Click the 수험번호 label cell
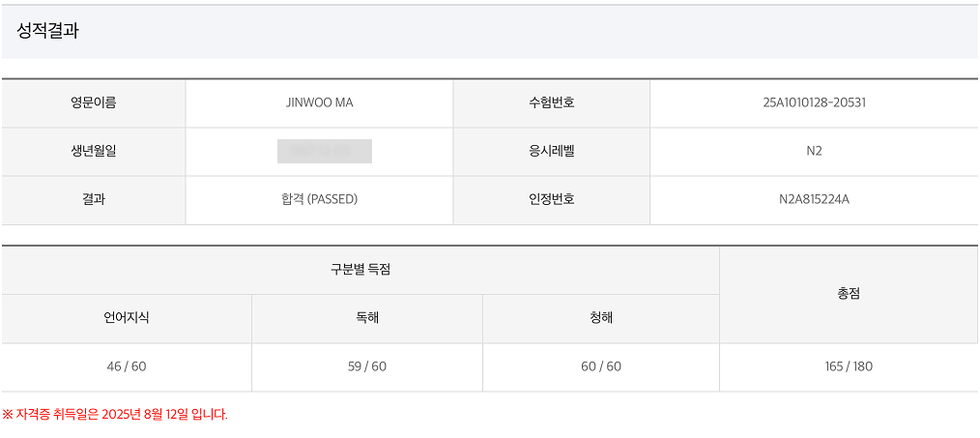 (x=551, y=102)
